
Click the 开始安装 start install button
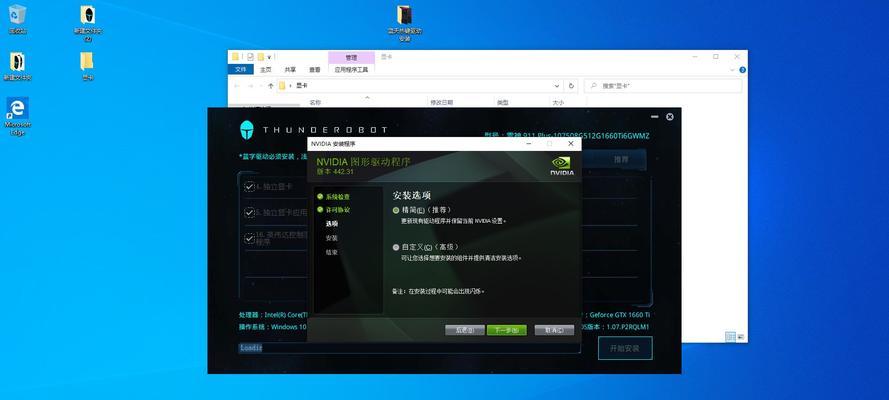625,348
